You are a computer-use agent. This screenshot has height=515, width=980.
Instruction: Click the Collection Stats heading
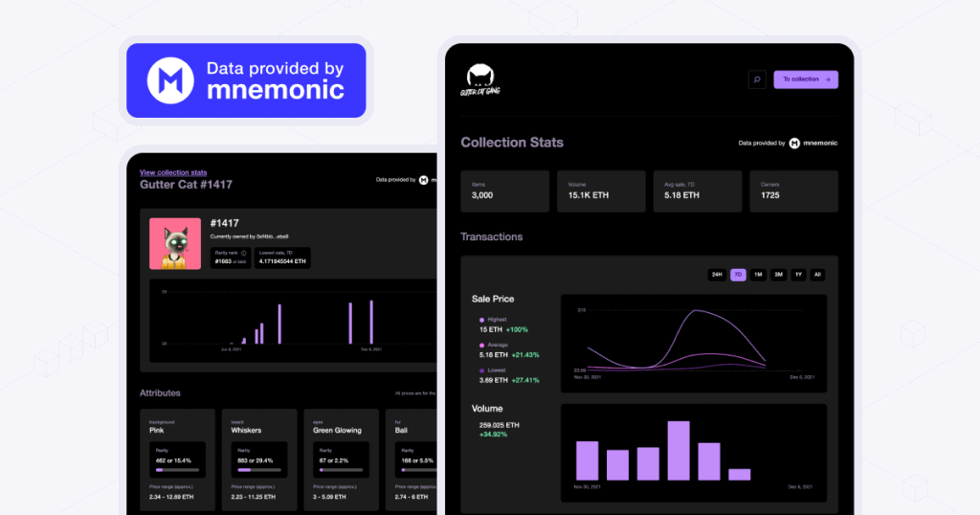(512, 143)
